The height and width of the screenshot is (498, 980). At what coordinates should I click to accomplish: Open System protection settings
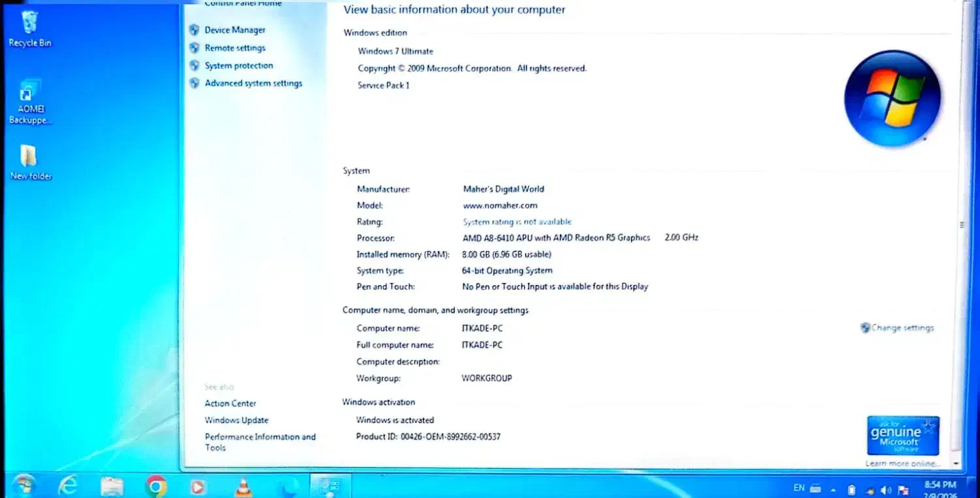(x=238, y=65)
